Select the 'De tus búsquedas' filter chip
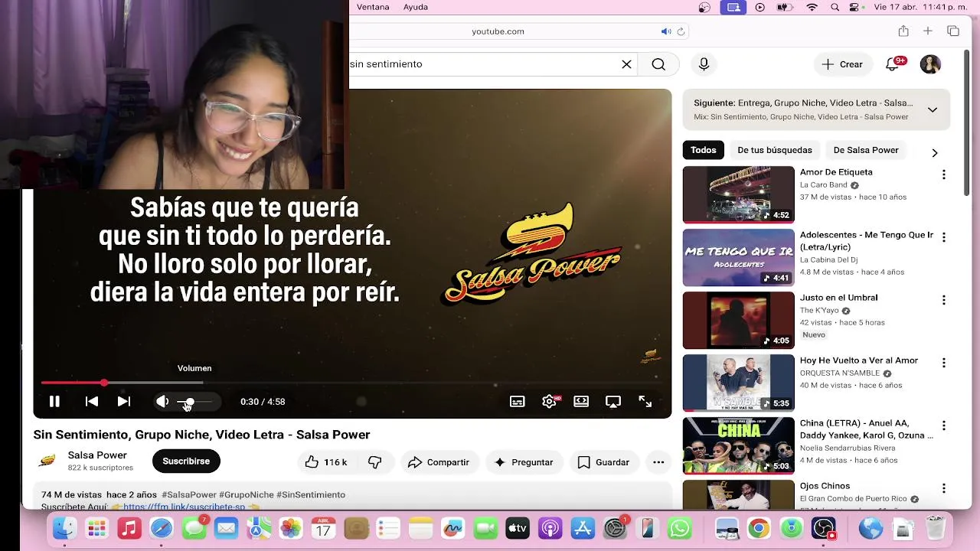 coord(774,150)
